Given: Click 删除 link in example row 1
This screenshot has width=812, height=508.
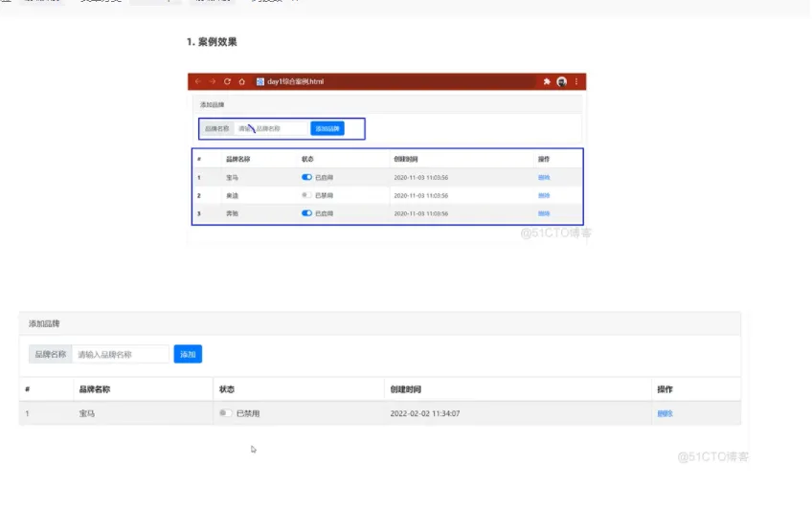Looking at the screenshot, I should 544,177.
